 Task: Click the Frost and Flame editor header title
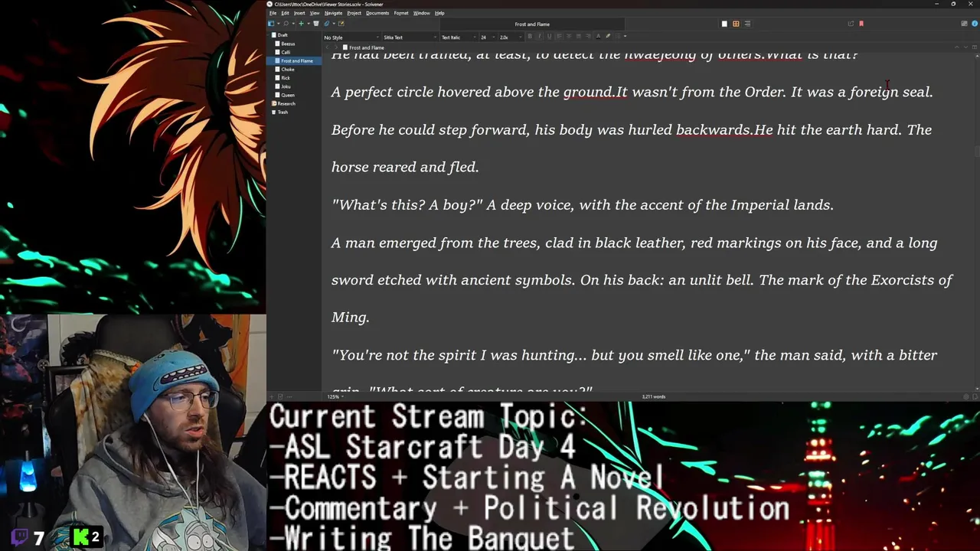coord(367,47)
